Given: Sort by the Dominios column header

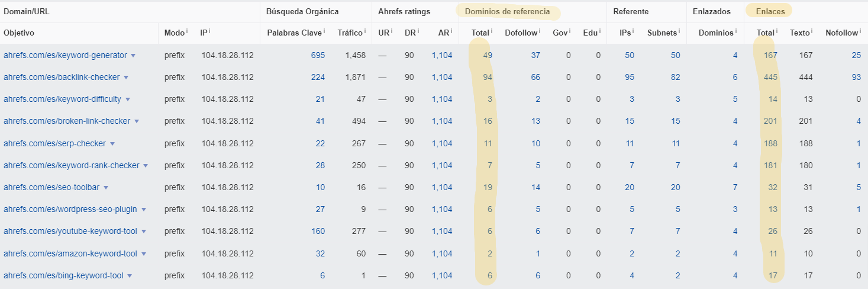Looking at the screenshot, I should point(715,33).
